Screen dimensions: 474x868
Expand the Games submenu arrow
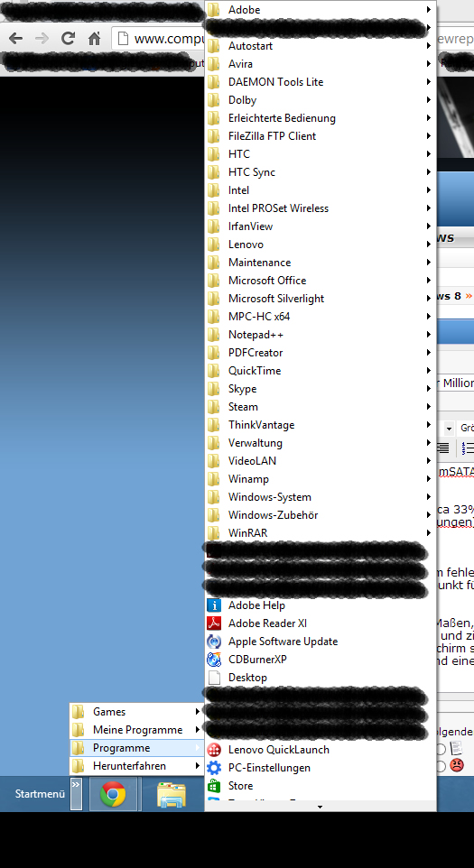point(198,711)
